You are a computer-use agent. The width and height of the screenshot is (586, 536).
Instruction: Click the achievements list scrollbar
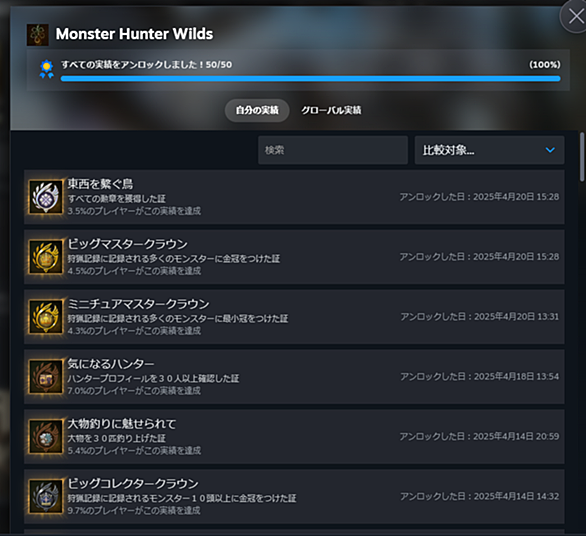click(582, 157)
